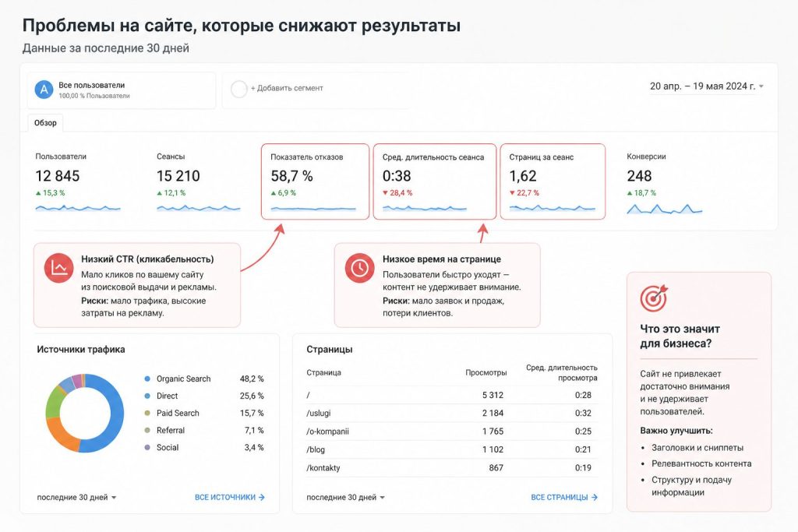Image resolution: width=798 pixels, height=532 pixels.
Task: Click the arrow icon next to ВСЕ СТРАНИЦЫ
Action: 595,498
